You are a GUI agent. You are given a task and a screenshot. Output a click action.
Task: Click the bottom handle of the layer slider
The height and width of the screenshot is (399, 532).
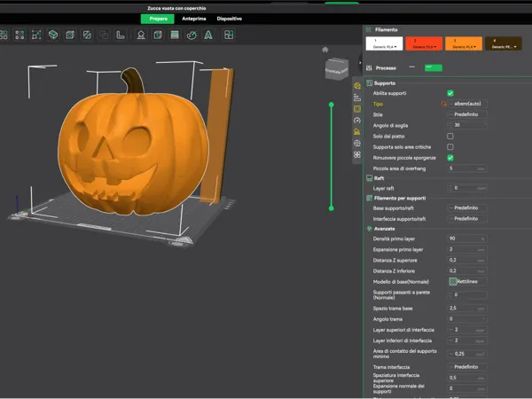click(331, 208)
